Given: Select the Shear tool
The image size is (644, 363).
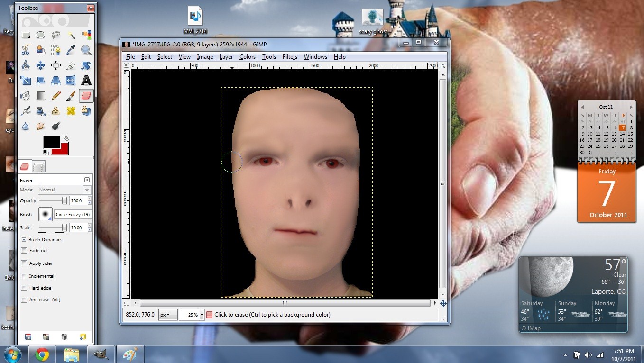Looking at the screenshot, I should coord(41,81).
